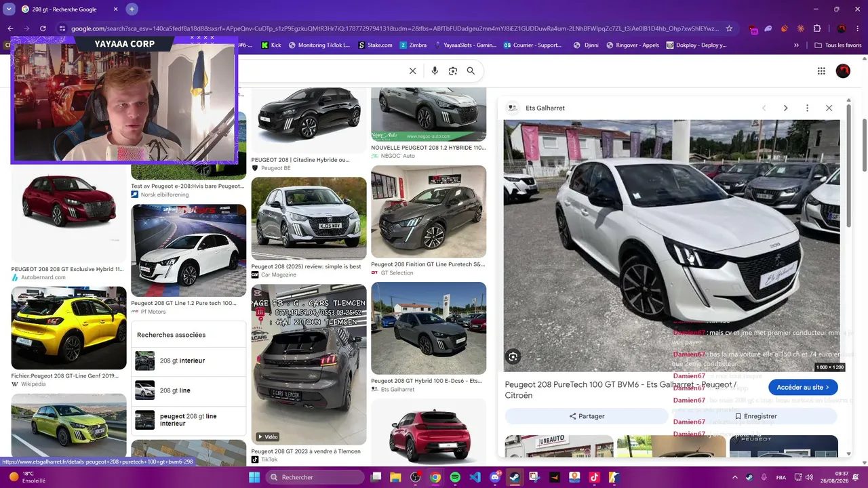
Task: Open a new browser tab
Action: click(x=132, y=9)
